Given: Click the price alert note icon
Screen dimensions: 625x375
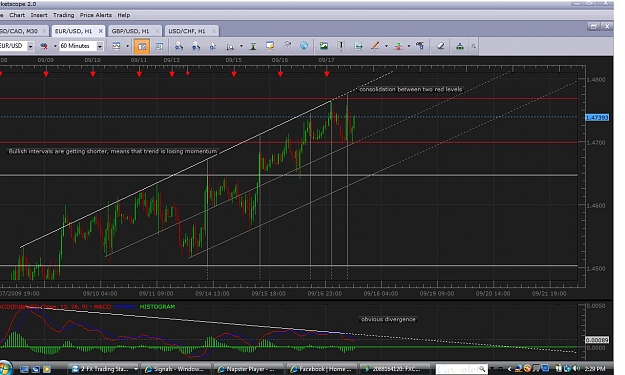Looking at the screenshot, I should tap(270, 46).
